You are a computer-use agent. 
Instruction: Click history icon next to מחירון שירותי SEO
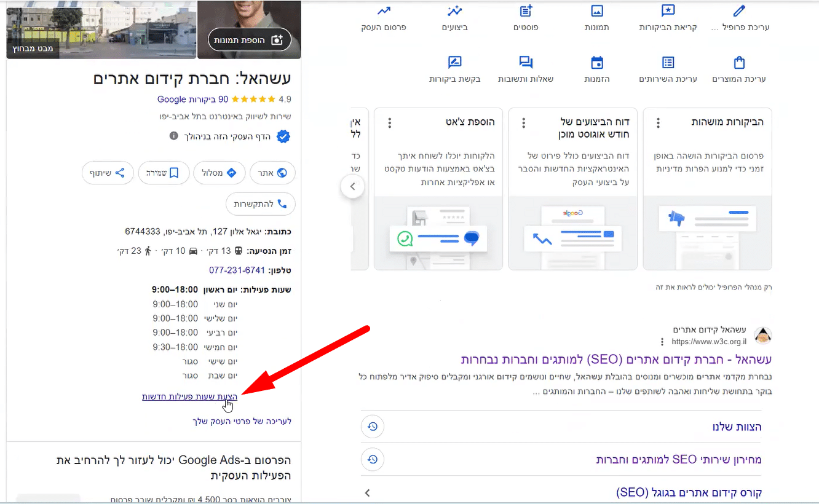(373, 459)
